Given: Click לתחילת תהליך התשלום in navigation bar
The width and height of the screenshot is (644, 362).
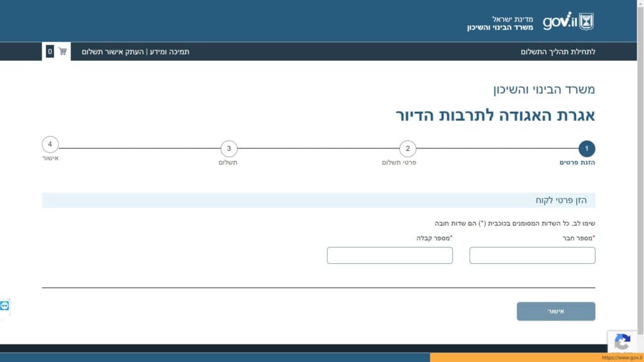Looking at the screenshot, I should pos(558,52).
